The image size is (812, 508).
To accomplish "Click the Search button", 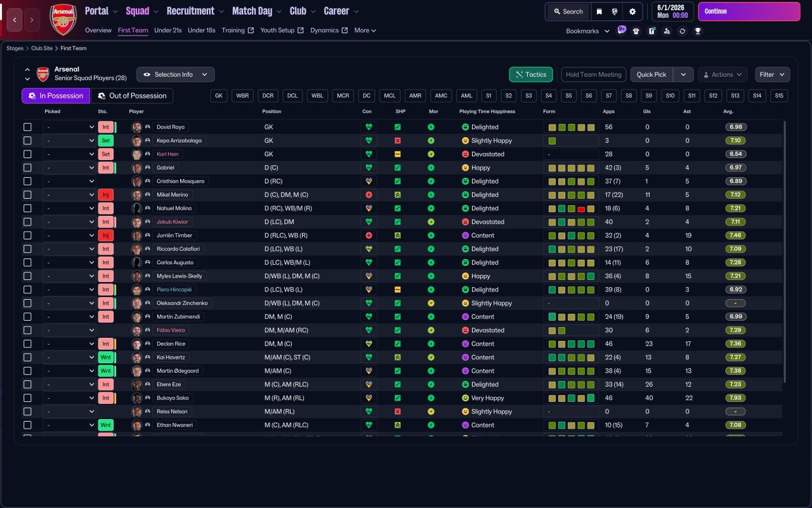I will tap(567, 11).
